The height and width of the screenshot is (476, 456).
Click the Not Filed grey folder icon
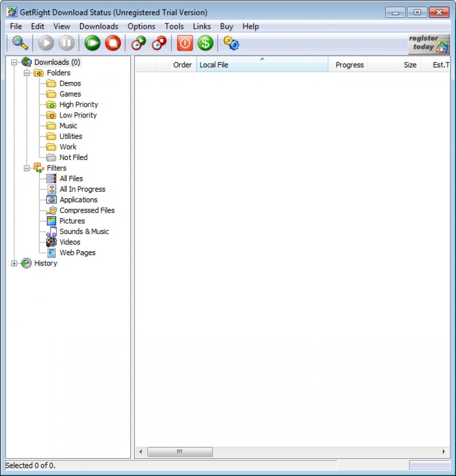point(51,157)
